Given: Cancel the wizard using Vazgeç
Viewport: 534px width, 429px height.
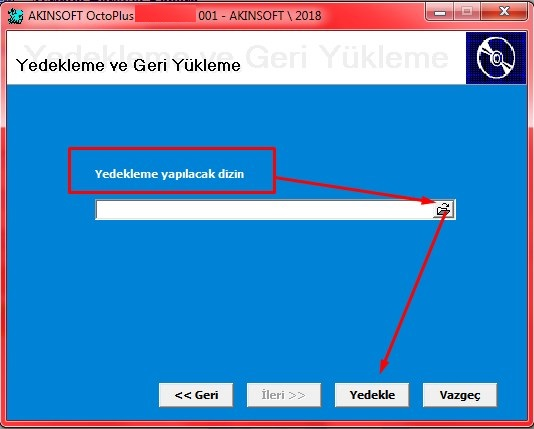Looking at the screenshot, I should [x=460, y=395].
